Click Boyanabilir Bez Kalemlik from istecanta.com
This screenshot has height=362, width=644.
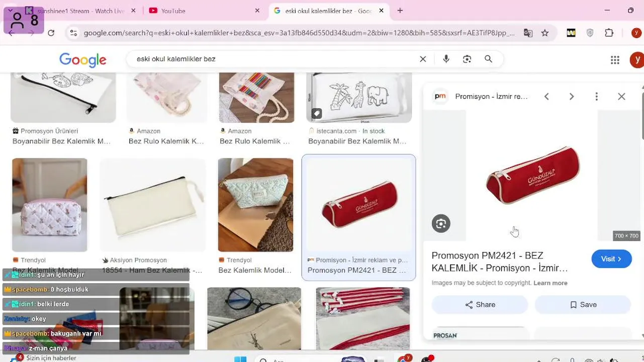357,141
